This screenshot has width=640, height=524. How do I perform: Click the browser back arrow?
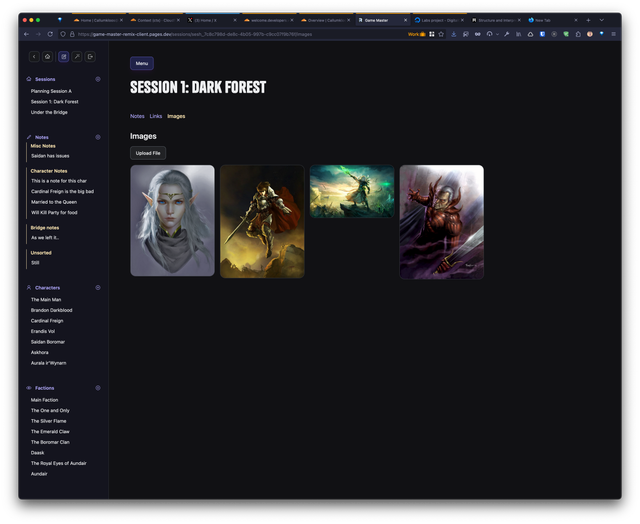point(27,34)
